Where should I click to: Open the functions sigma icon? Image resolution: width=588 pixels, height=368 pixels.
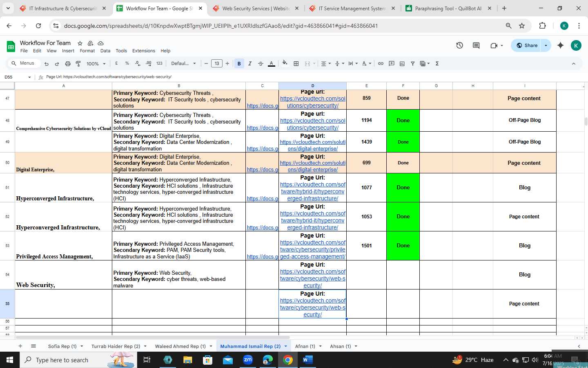[437, 63]
